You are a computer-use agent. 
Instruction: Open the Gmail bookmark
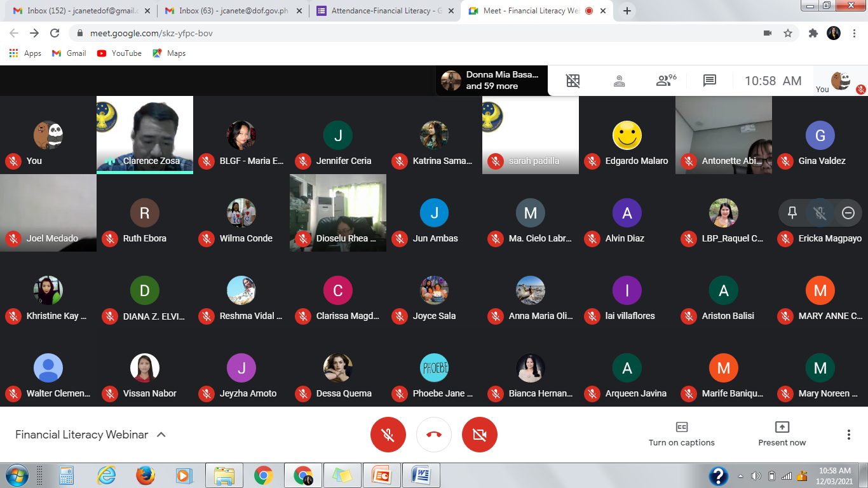[69, 53]
